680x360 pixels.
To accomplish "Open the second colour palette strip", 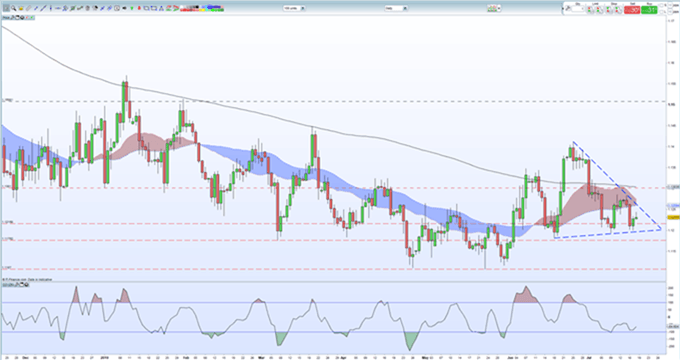I will coord(212,8).
